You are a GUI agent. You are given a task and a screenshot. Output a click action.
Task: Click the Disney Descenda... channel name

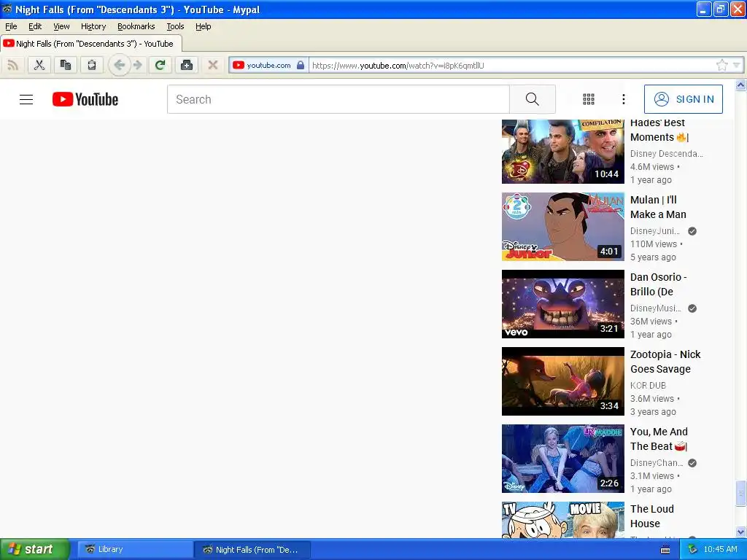pyautogui.click(x=666, y=153)
